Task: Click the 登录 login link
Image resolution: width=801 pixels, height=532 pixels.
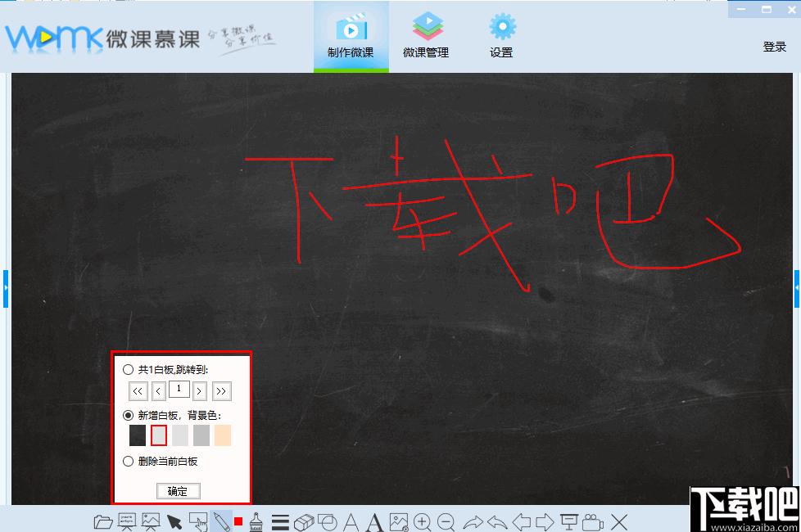Action: click(x=775, y=47)
